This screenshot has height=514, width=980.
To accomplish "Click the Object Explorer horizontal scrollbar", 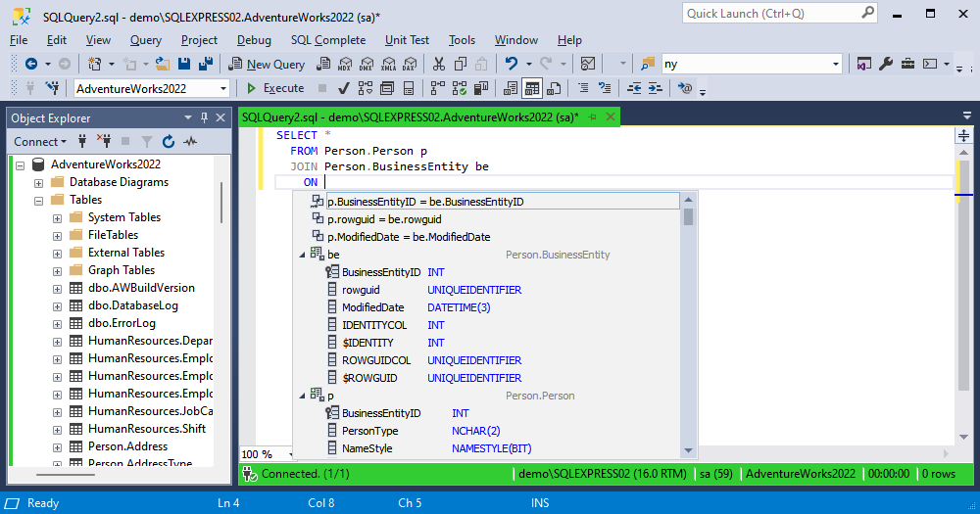I will [66, 475].
